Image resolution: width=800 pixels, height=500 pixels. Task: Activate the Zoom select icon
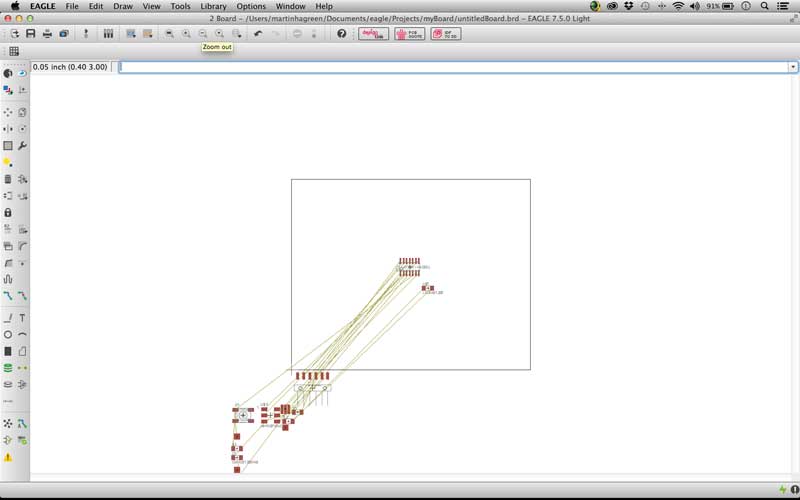(x=236, y=34)
